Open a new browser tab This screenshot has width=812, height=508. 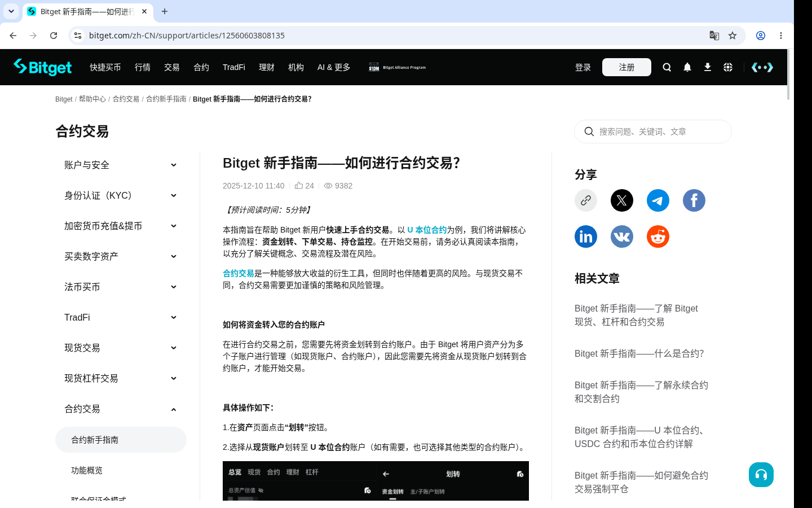165,11
